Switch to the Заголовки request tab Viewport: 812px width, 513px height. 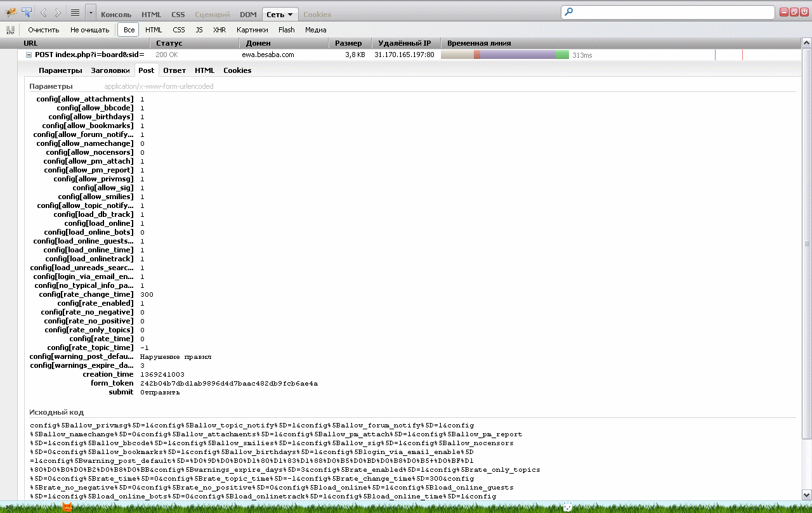click(110, 70)
